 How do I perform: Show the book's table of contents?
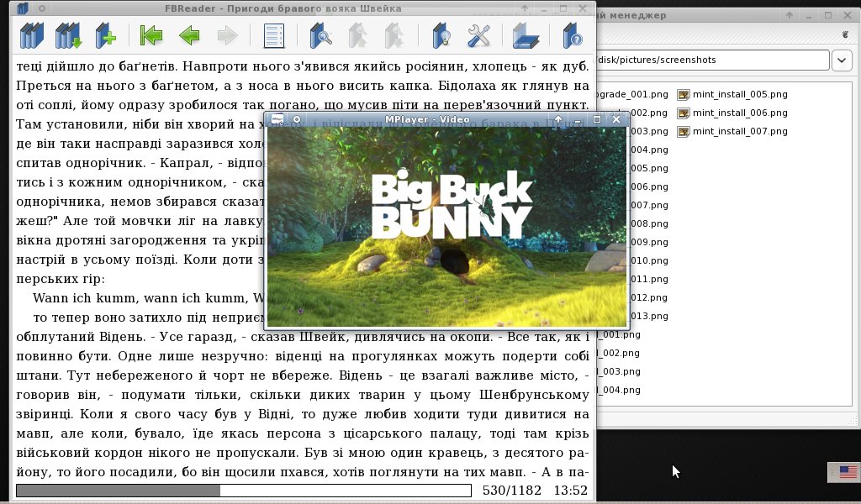(273, 36)
